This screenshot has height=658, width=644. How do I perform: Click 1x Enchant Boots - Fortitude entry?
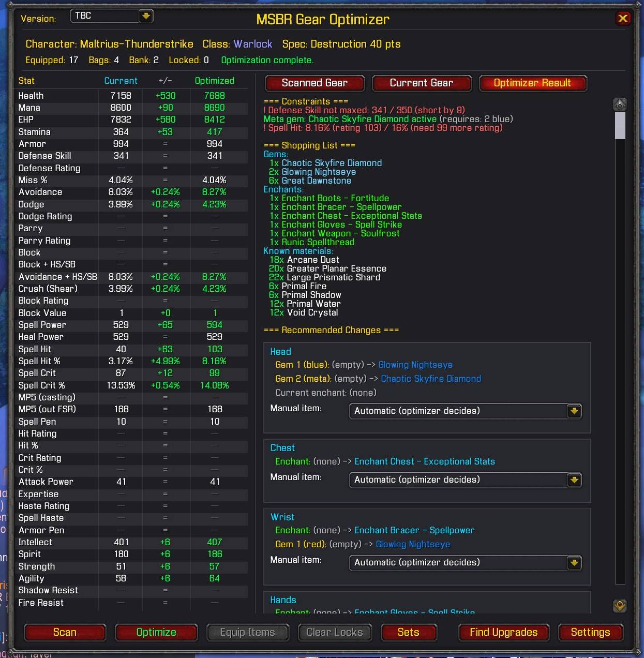(329, 198)
